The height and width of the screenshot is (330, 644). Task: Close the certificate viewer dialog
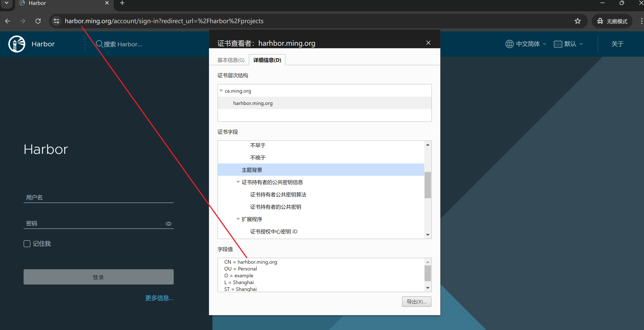pos(428,43)
